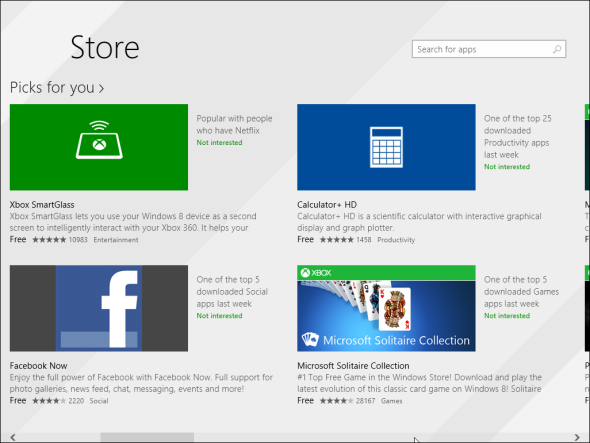
Task: Click the 10983 ratings count
Action: coord(78,240)
